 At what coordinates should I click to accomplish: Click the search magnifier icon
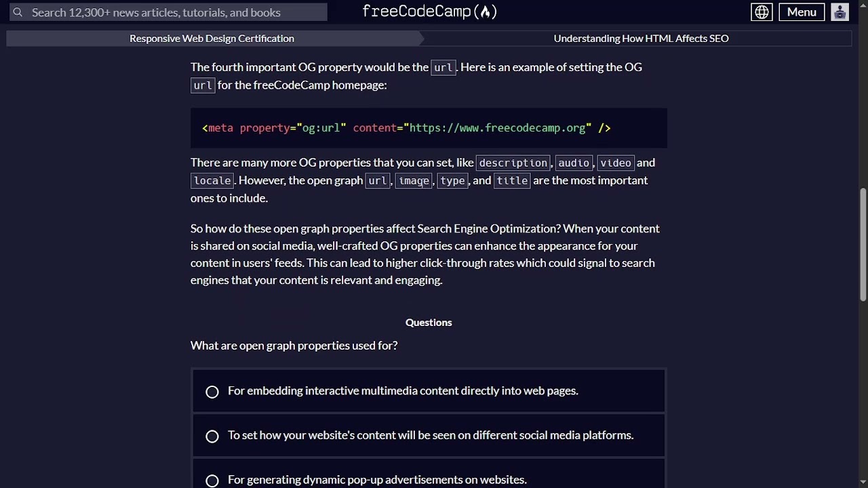click(x=18, y=12)
